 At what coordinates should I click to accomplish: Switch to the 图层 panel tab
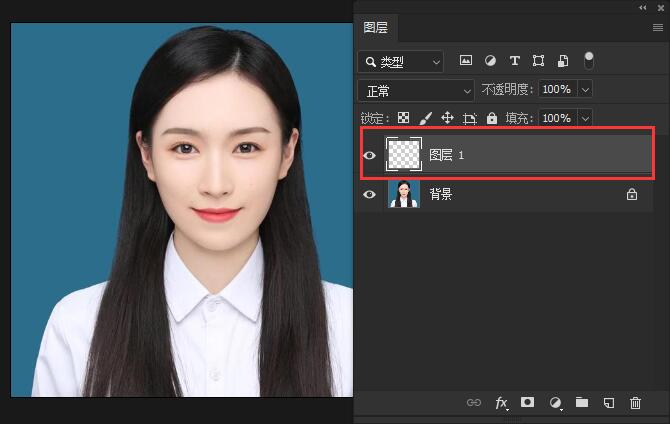(x=375, y=27)
